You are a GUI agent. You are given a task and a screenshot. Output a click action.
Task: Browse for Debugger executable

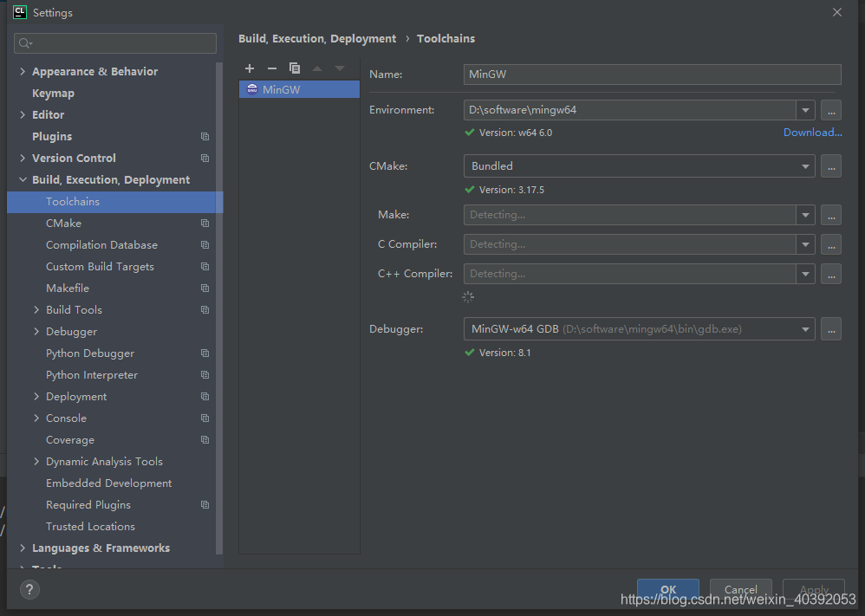click(831, 329)
